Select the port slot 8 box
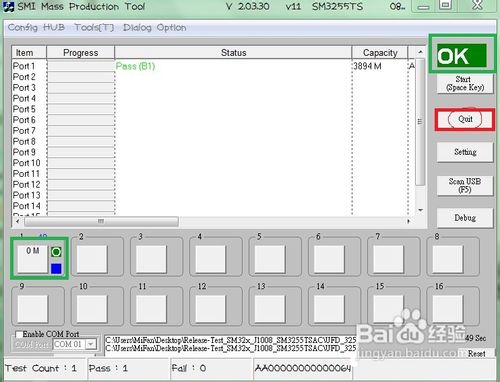Screen dimensions: 500x382 click(448, 259)
